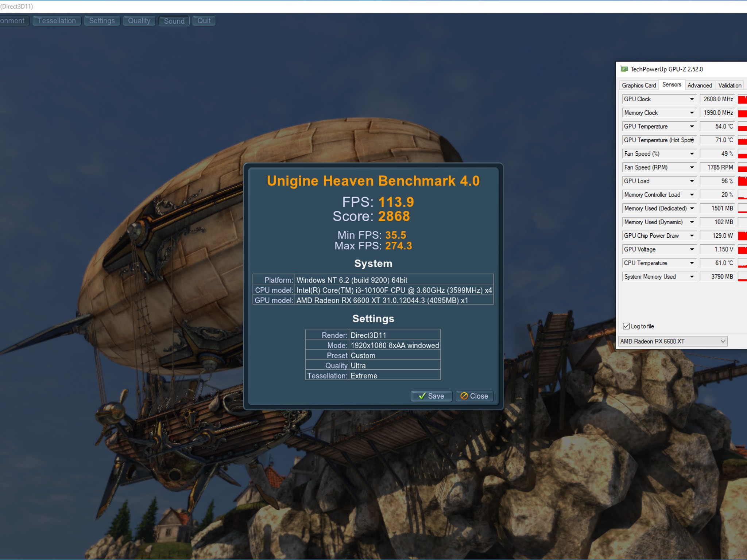Expand the GPU Chip Power Draw dropdown
The width and height of the screenshot is (747, 560).
[x=692, y=236]
